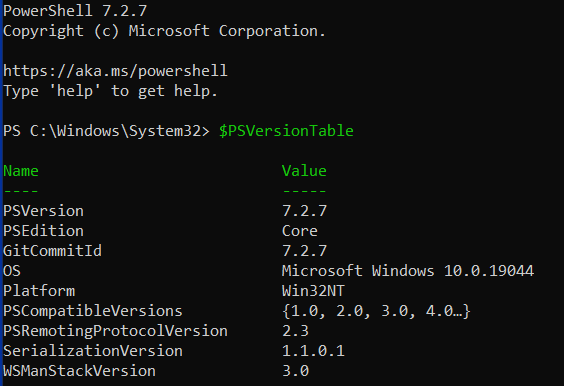564x386 pixels.
Task: Select the PSVersion row name
Action: 44,211
